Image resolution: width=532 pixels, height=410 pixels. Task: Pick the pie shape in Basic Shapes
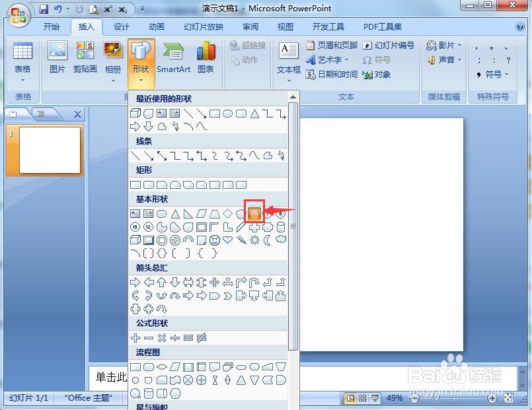[x=161, y=227]
